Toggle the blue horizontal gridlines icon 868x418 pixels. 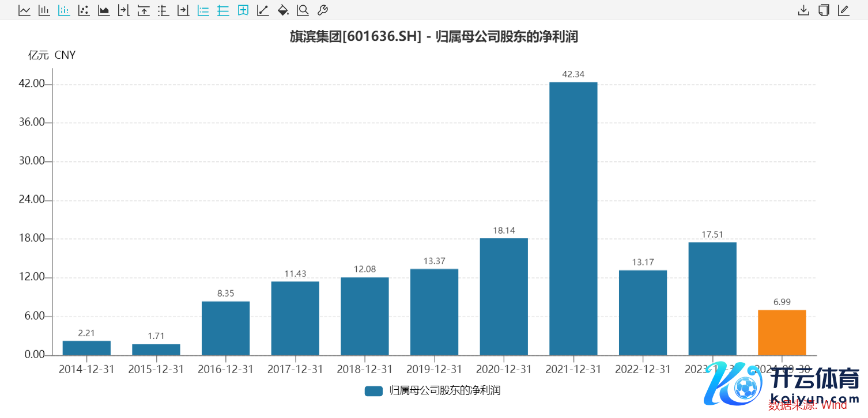pos(223,10)
